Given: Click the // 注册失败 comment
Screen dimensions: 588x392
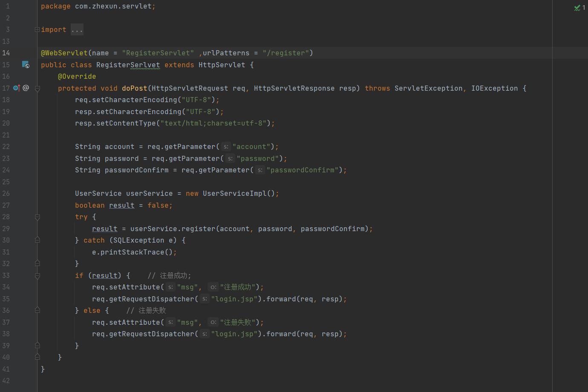Looking at the screenshot, I should click(x=146, y=311).
